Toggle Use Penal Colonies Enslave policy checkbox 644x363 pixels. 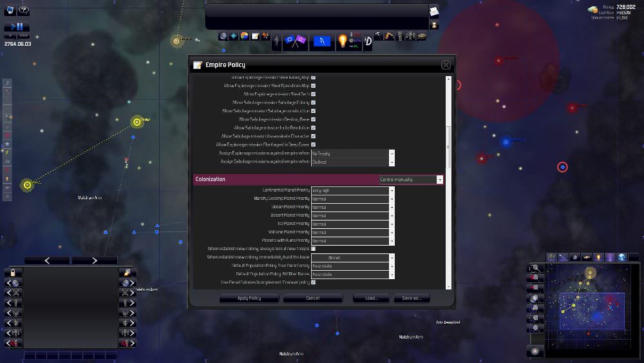click(x=314, y=282)
